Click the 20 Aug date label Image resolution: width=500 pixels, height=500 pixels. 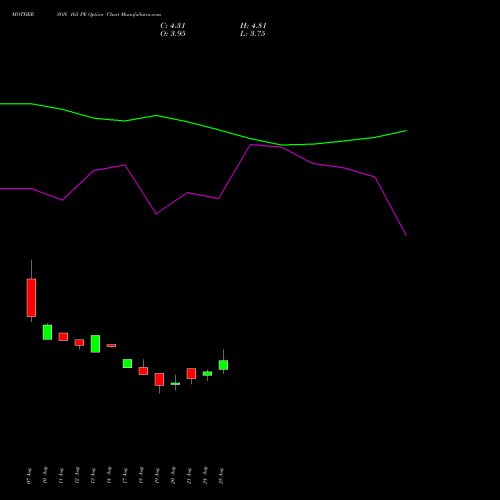coord(173,475)
